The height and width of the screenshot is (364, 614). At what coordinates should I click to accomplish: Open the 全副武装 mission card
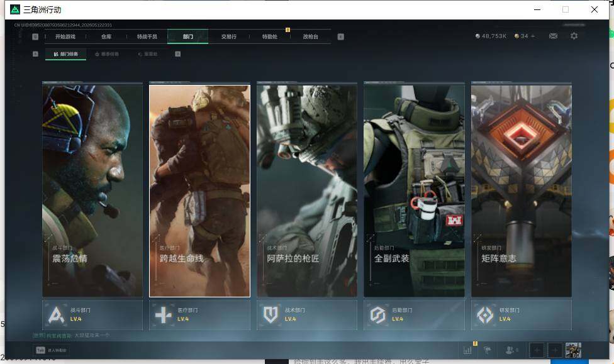(415, 191)
